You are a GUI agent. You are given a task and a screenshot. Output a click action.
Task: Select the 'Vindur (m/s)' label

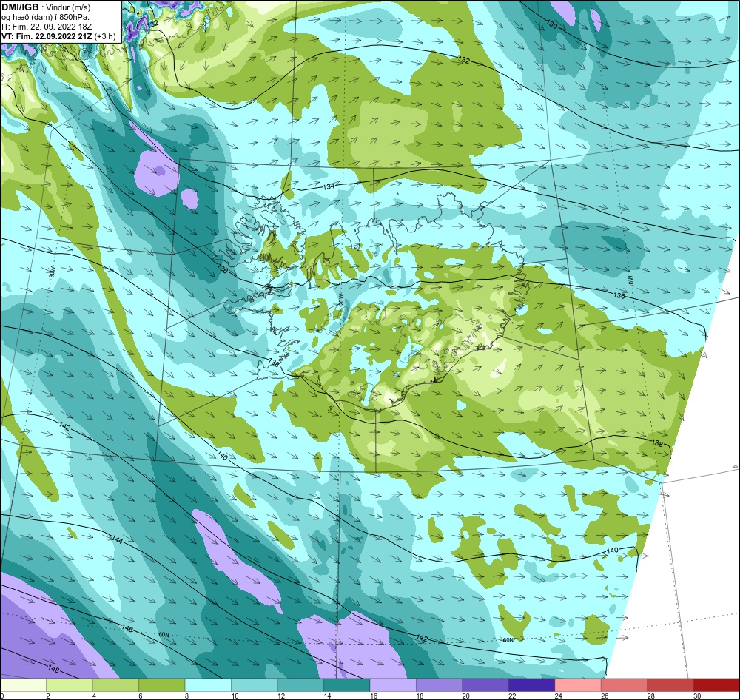click(x=68, y=7)
